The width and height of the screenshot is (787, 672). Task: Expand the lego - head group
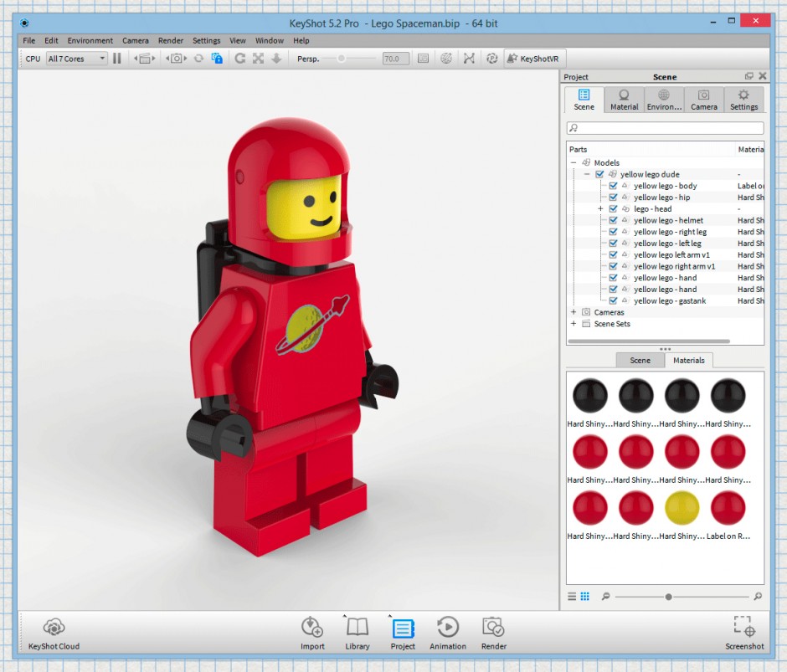pos(600,209)
